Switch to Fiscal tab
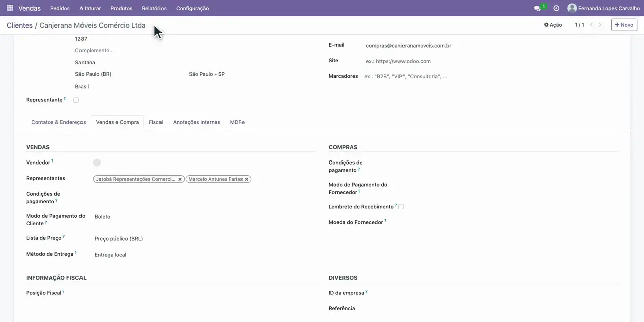Viewport: 644px width, 322px height. (156, 122)
